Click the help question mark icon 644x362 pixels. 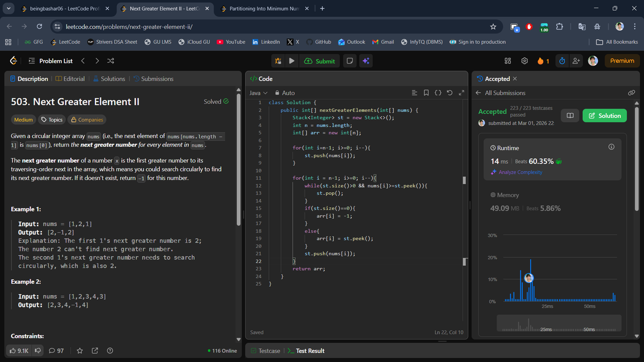click(x=110, y=351)
